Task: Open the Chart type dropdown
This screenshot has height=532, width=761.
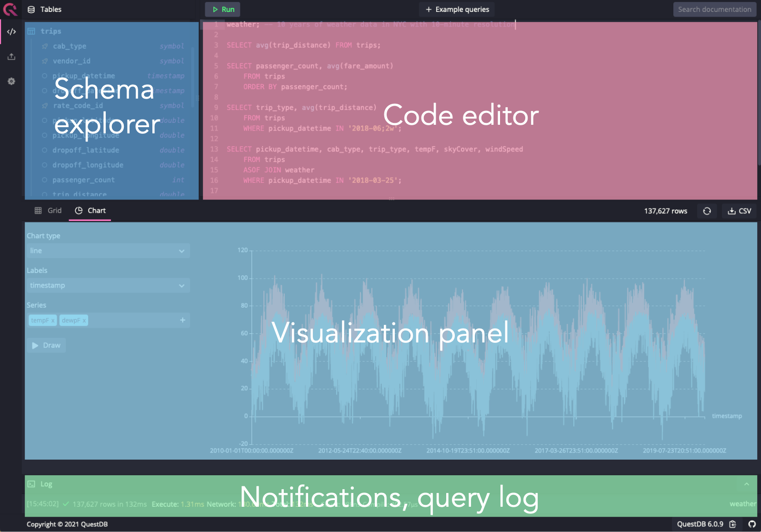Action: pyautogui.click(x=108, y=251)
